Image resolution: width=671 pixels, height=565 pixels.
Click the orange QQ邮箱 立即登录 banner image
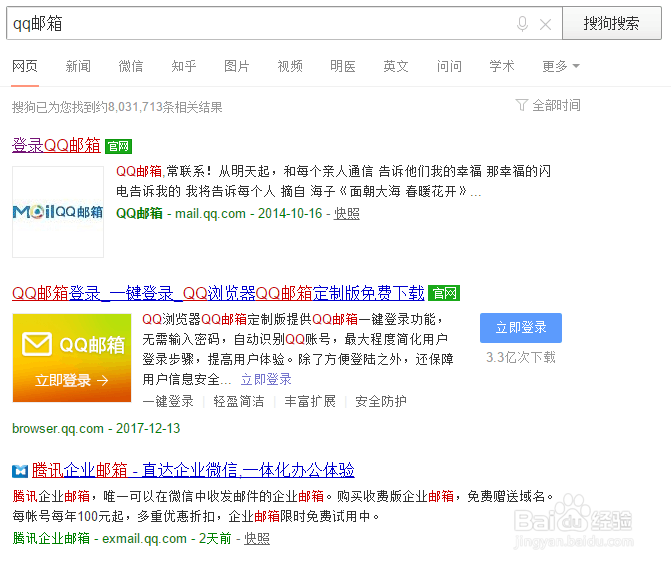click(72, 358)
